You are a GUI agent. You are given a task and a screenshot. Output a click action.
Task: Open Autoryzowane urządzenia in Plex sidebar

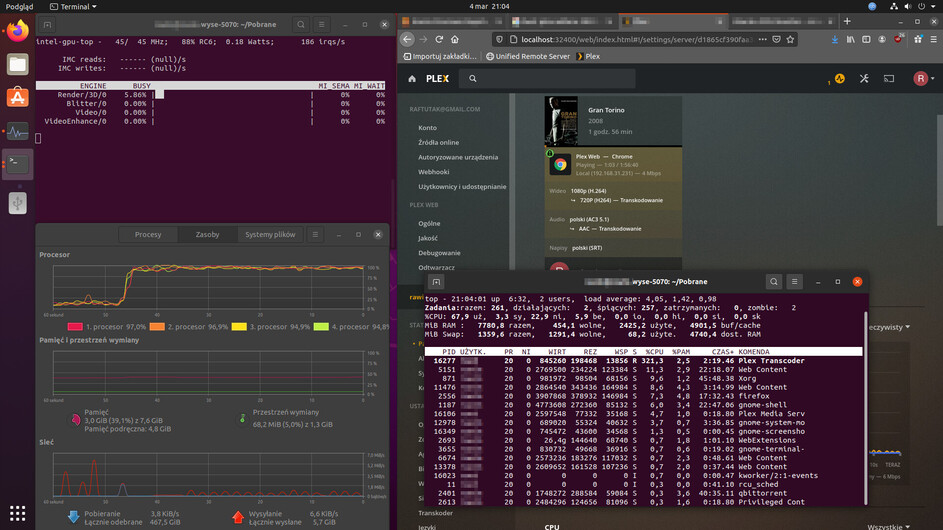[x=458, y=157]
